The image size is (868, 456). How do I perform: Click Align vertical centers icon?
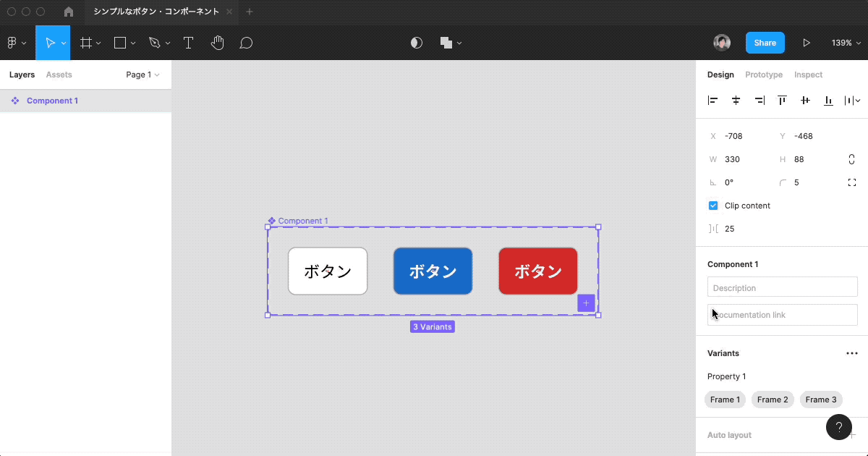(x=805, y=101)
